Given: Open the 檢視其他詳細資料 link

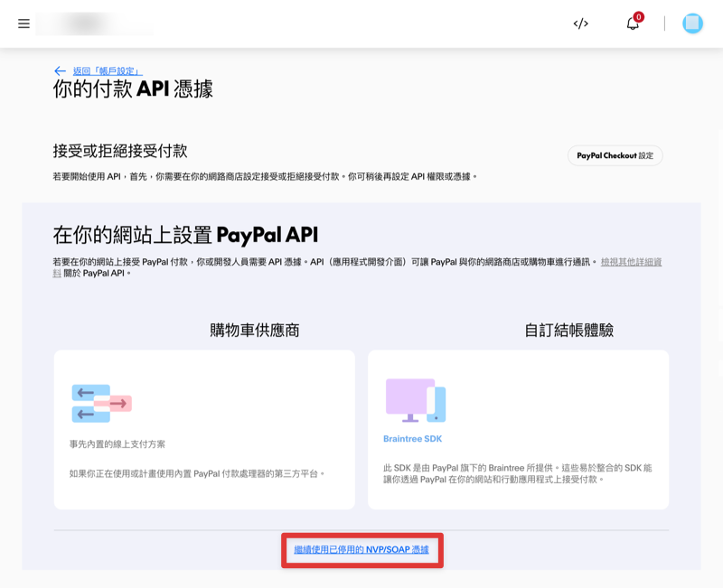Looking at the screenshot, I should 631,262.
